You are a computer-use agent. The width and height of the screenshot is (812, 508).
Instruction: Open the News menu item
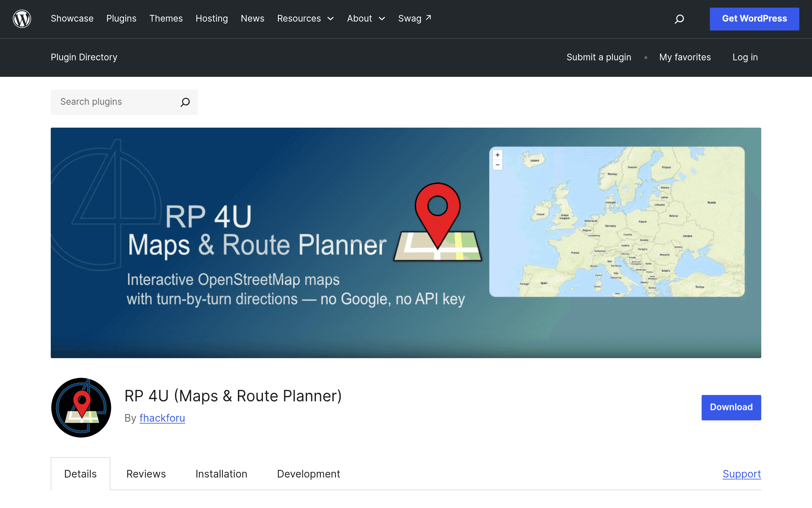pyautogui.click(x=253, y=18)
